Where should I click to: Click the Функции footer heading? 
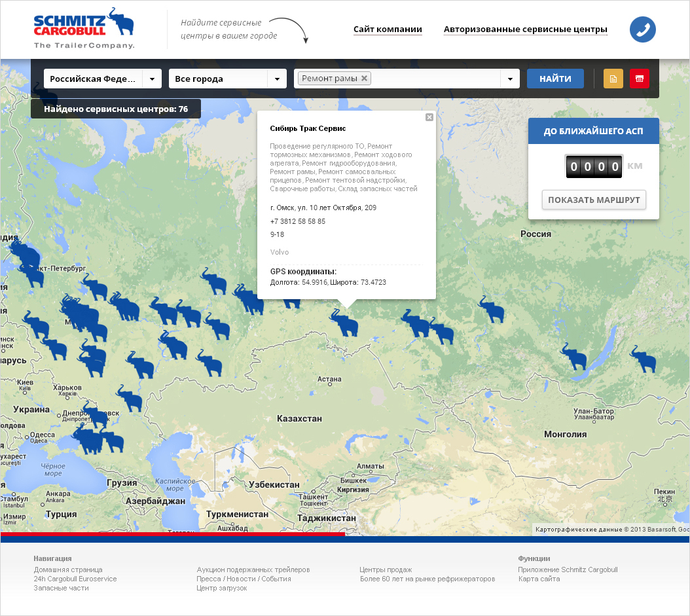tap(534, 559)
